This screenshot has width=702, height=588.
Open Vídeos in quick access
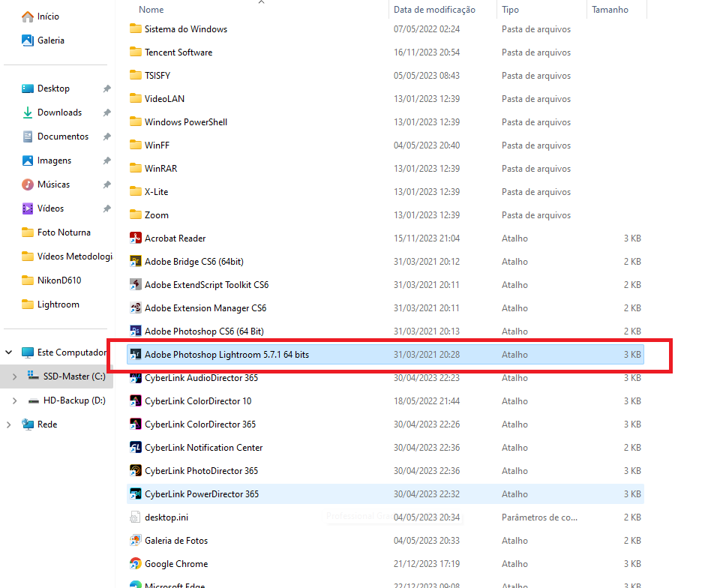[x=43, y=208]
